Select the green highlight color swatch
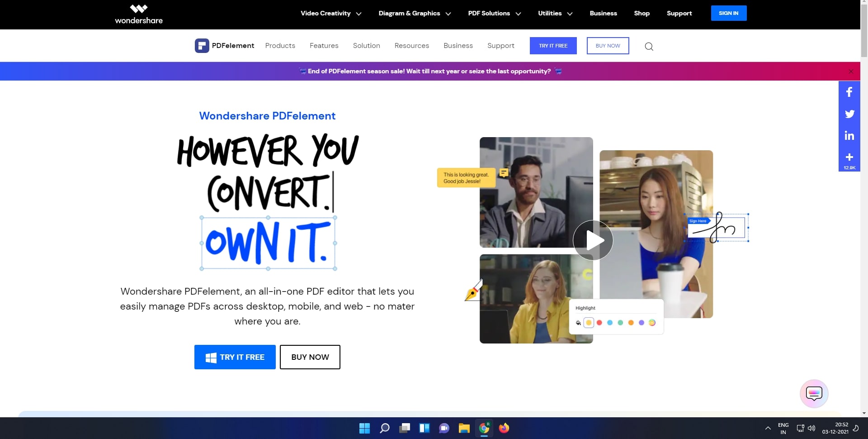The width and height of the screenshot is (868, 439). pyautogui.click(x=620, y=323)
